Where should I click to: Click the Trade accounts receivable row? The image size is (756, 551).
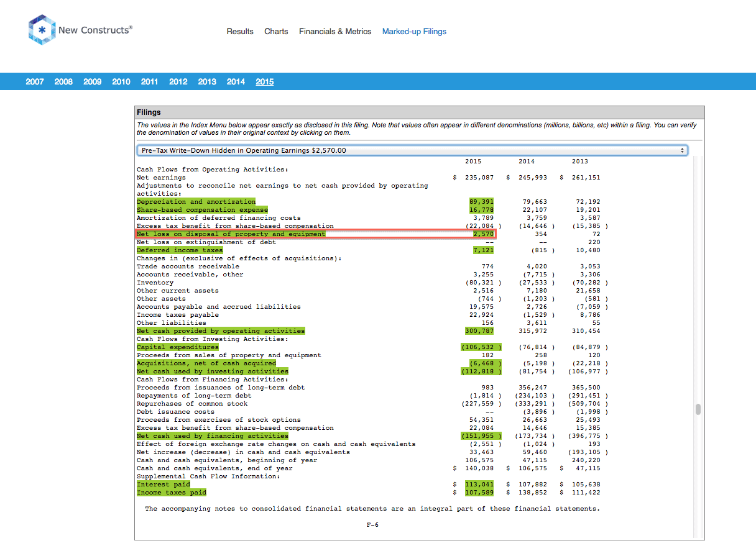point(188,266)
